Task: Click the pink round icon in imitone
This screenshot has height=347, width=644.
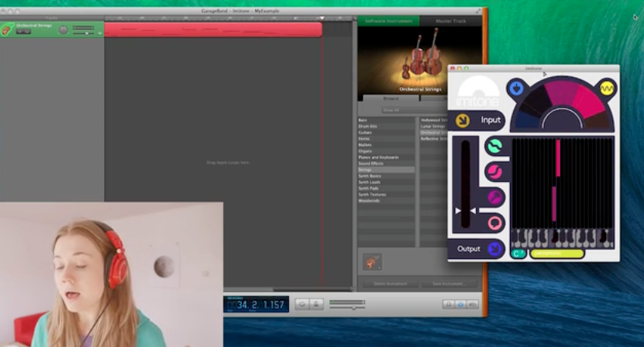Action: click(x=494, y=171)
